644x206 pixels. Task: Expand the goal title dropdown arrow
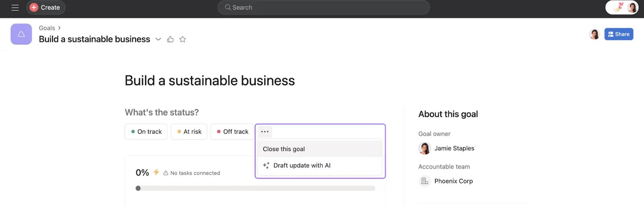click(x=158, y=39)
